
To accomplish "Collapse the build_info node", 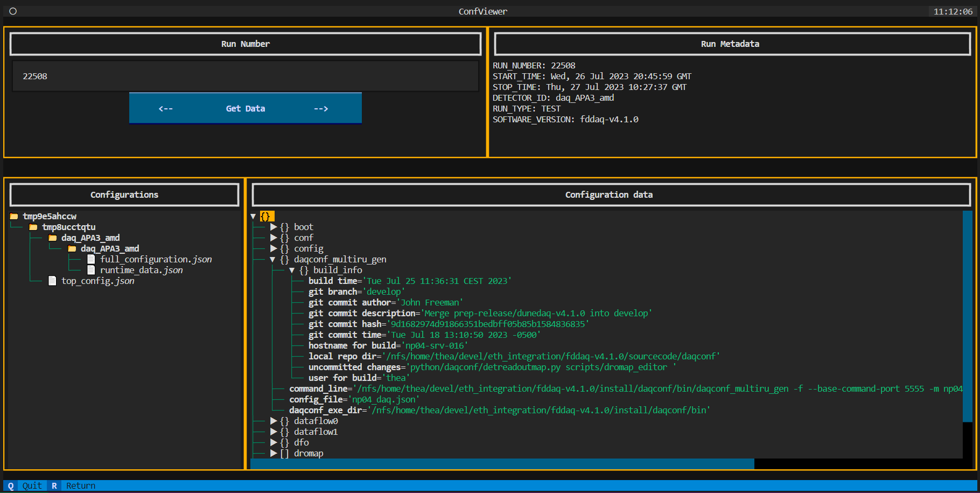I will tap(292, 270).
